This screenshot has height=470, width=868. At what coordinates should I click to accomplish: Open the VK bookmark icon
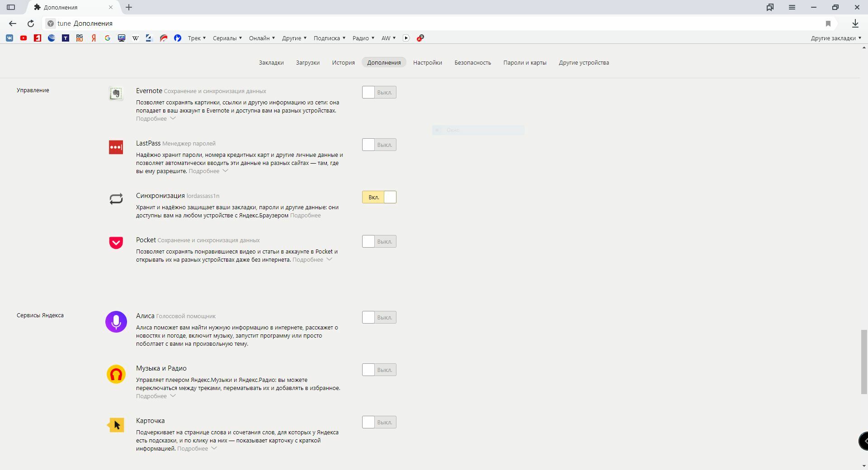click(x=9, y=38)
